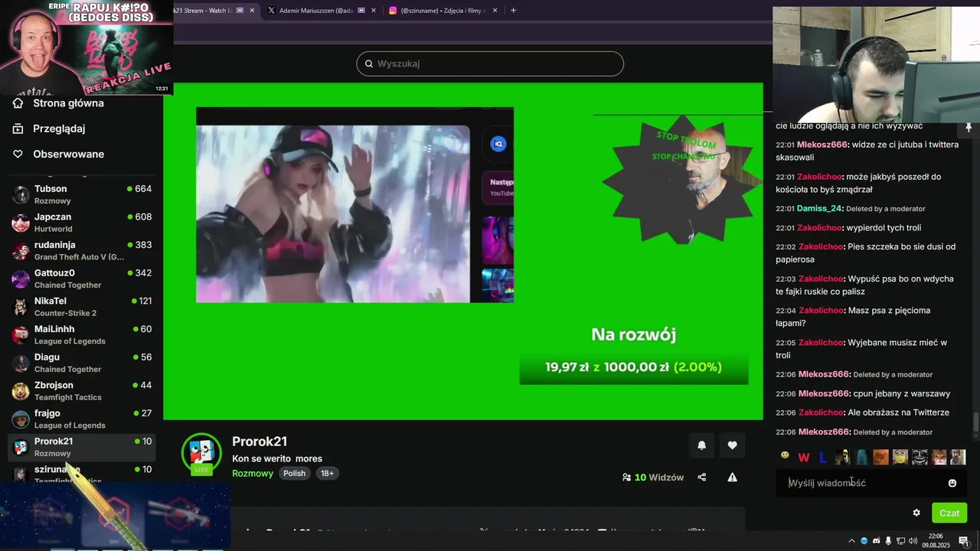Select the Tubson channel in followed list

point(81,194)
